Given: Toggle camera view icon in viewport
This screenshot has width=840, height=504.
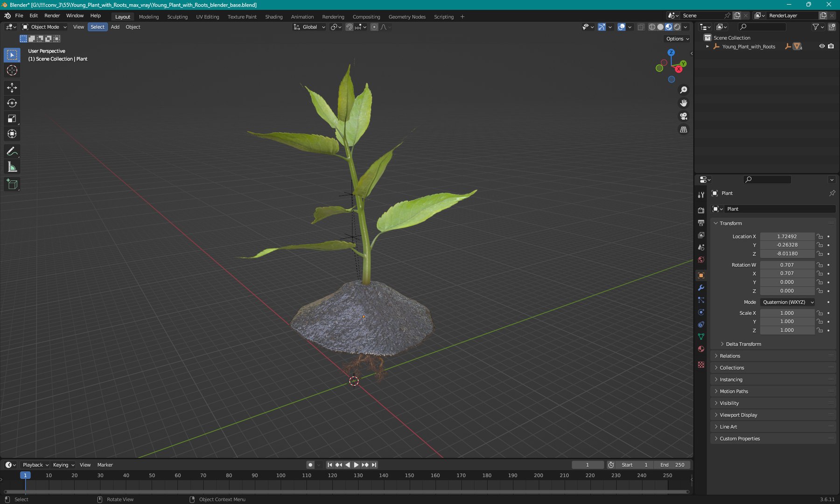Looking at the screenshot, I should click(x=684, y=116).
